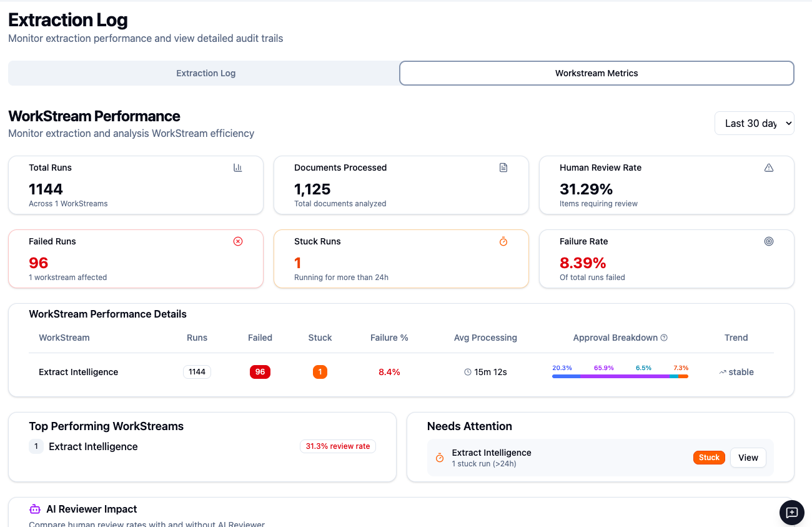Click the red X circle icon in Failed Runs

click(238, 241)
